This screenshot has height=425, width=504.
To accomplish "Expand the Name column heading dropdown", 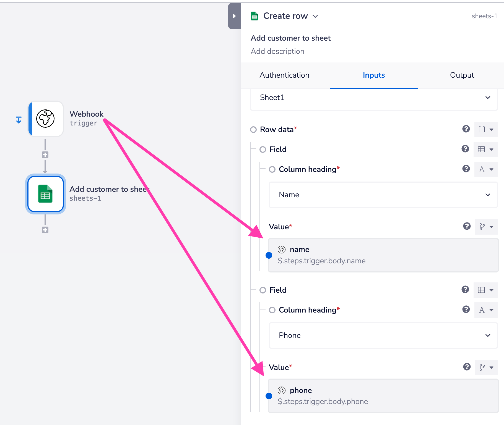I will (383, 195).
